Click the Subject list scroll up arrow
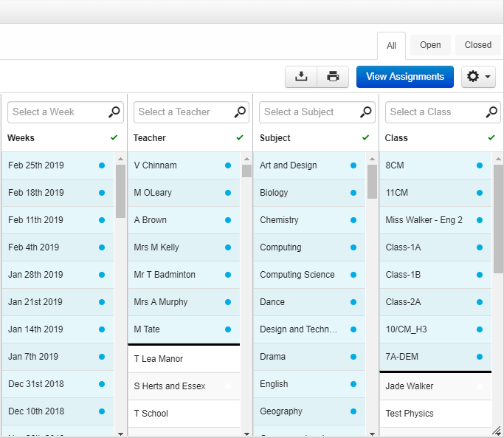Image resolution: width=504 pixels, height=438 pixels. pyautogui.click(x=372, y=159)
